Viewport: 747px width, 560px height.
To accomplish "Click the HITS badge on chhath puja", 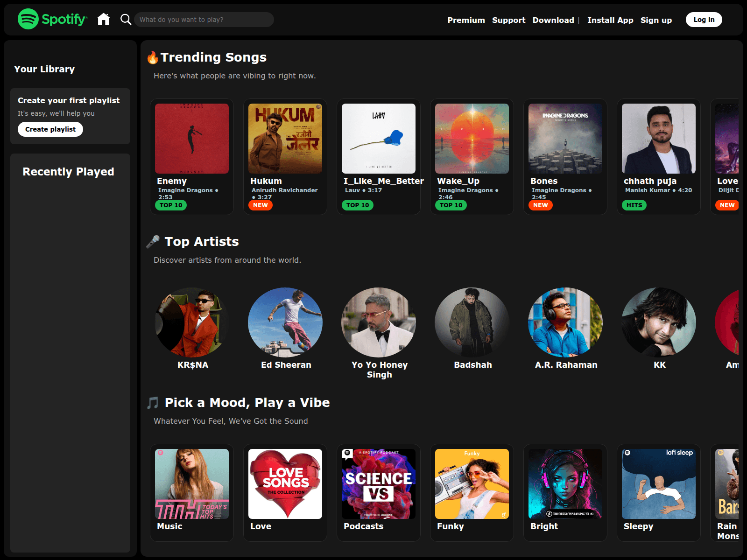I will (634, 205).
